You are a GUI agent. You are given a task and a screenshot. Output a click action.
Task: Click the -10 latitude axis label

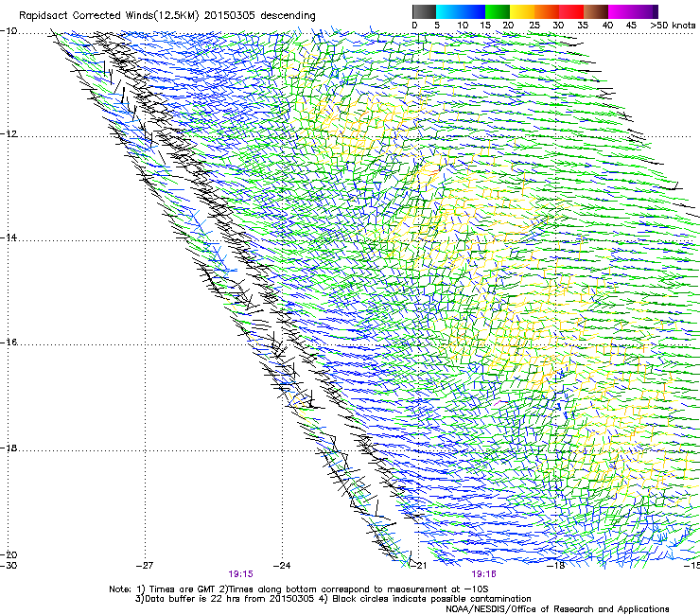(x=9, y=31)
